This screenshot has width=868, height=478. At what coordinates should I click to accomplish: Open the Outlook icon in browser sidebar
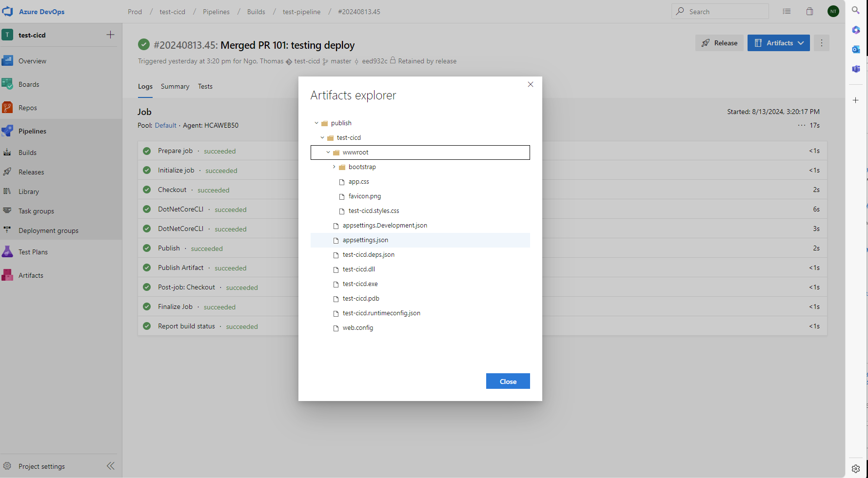pos(856,49)
